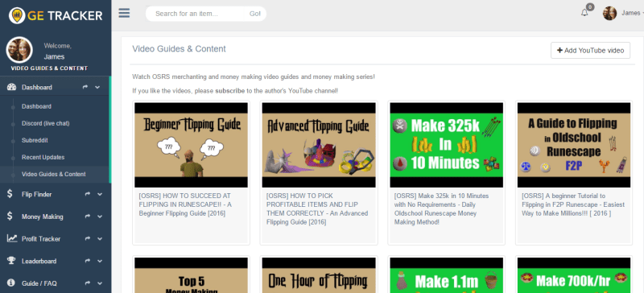Click 'Video Guides & Content' page heading
644x293 pixels.
tap(179, 49)
